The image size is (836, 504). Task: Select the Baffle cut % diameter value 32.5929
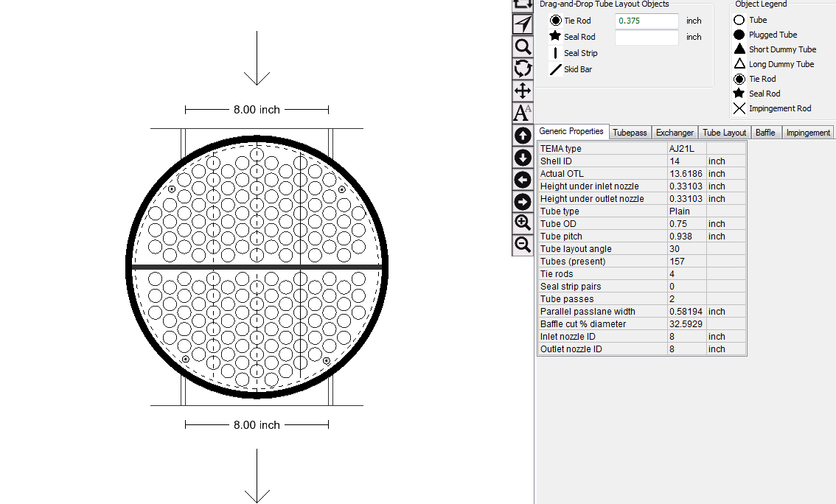pyautogui.click(x=687, y=324)
